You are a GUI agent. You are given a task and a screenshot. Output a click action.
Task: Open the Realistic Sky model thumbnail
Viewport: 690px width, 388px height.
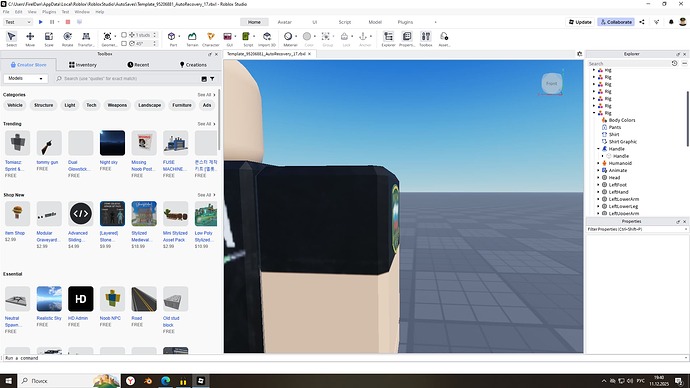(x=49, y=299)
